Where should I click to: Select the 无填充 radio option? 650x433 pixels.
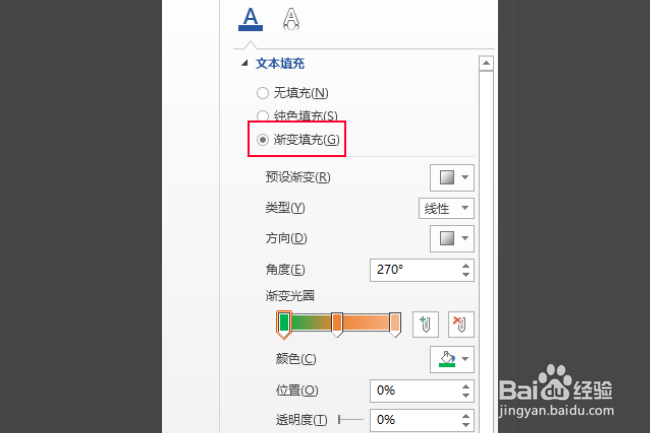262,93
